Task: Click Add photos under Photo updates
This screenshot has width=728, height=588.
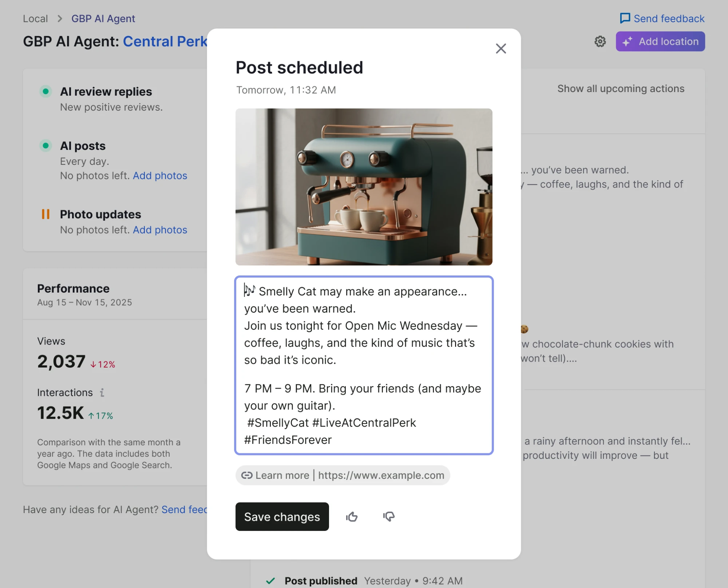Action: coord(160,230)
